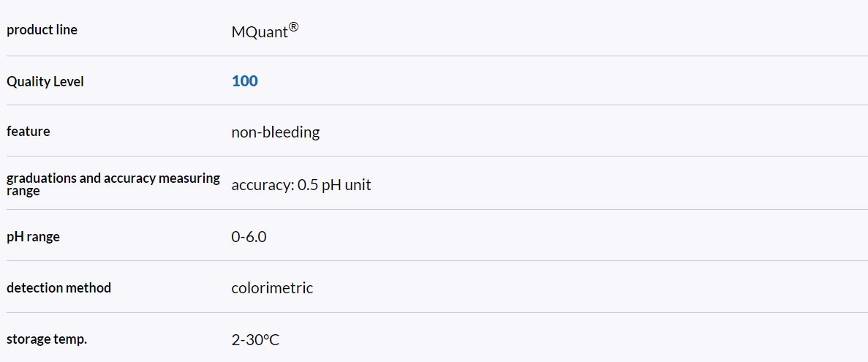Screen dimensions: 868x362
Task: Click the MQuant product line value
Action: [260, 33]
